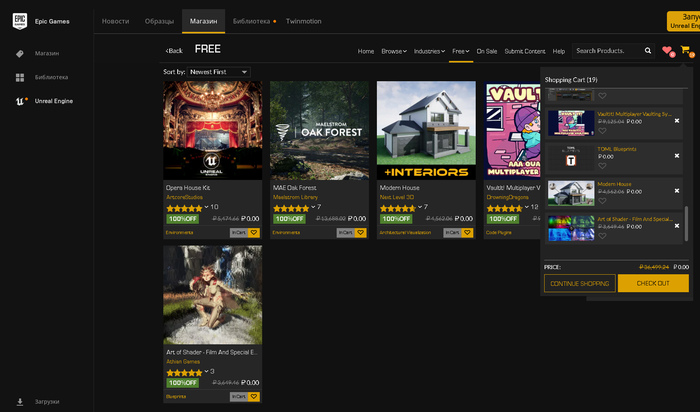Screen dimensions: 700x412
Task: Expand rating breakdown for Modern House card
Action: (x=420, y=207)
